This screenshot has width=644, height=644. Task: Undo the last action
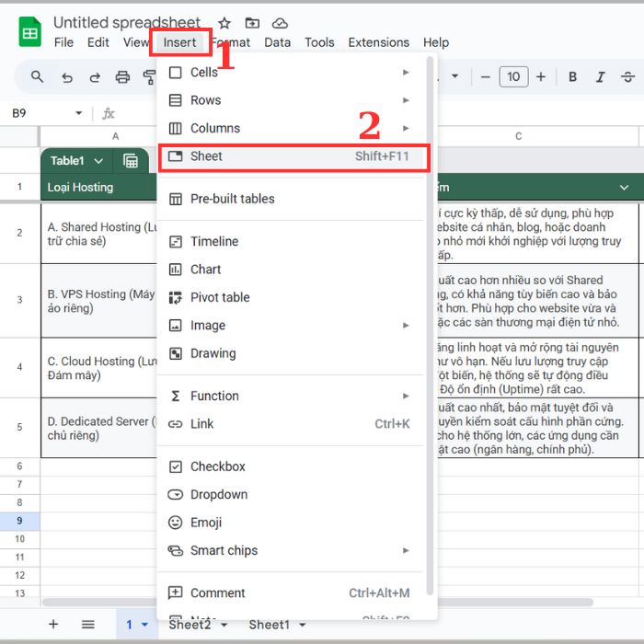(67, 76)
